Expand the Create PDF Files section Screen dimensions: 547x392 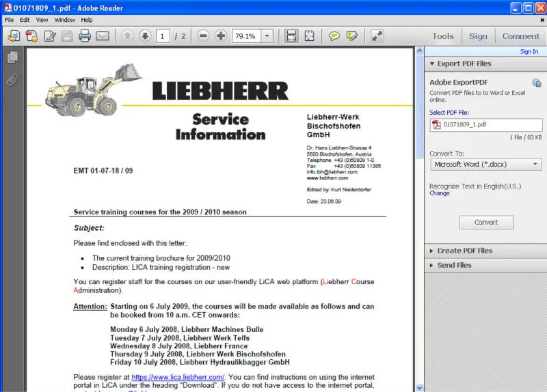[431, 251]
